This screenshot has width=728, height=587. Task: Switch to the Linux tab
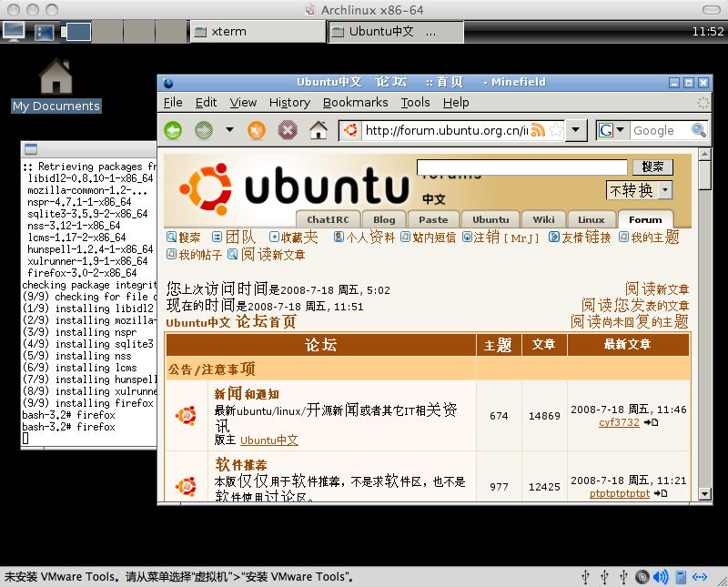pyautogui.click(x=591, y=219)
